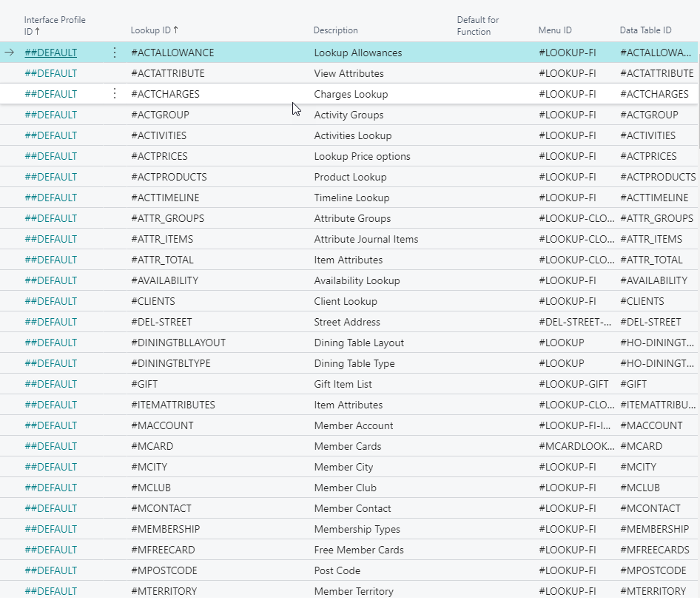Follow the ##DEFAULT link in the #MTERRITORY row
700x600 pixels.
point(50,591)
